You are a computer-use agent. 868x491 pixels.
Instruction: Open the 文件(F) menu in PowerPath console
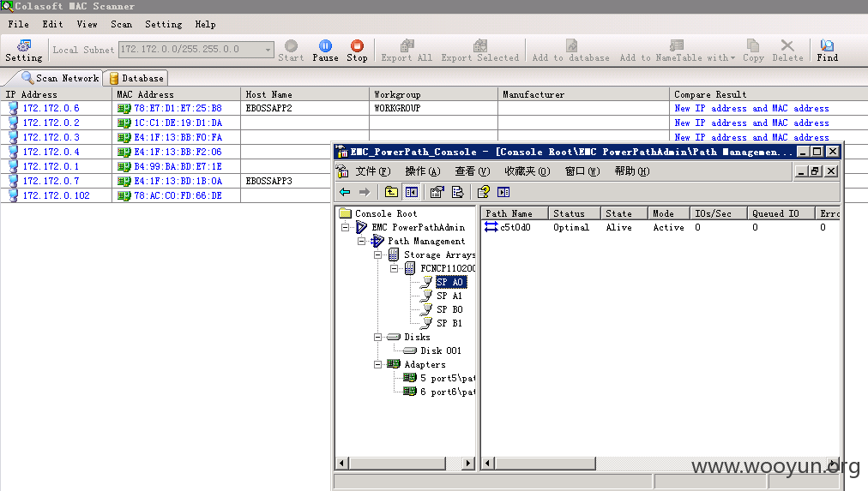pyautogui.click(x=372, y=171)
